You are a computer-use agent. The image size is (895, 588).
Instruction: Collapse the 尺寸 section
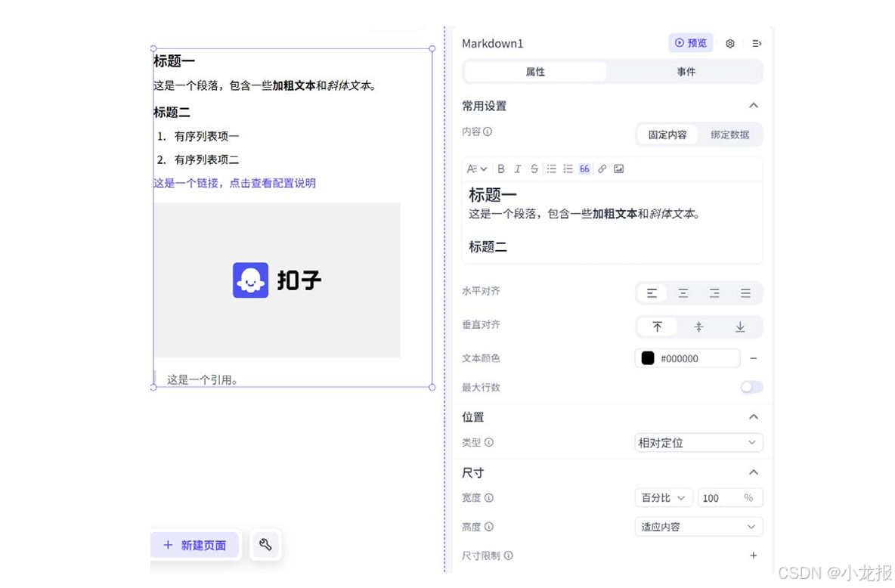(x=754, y=472)
